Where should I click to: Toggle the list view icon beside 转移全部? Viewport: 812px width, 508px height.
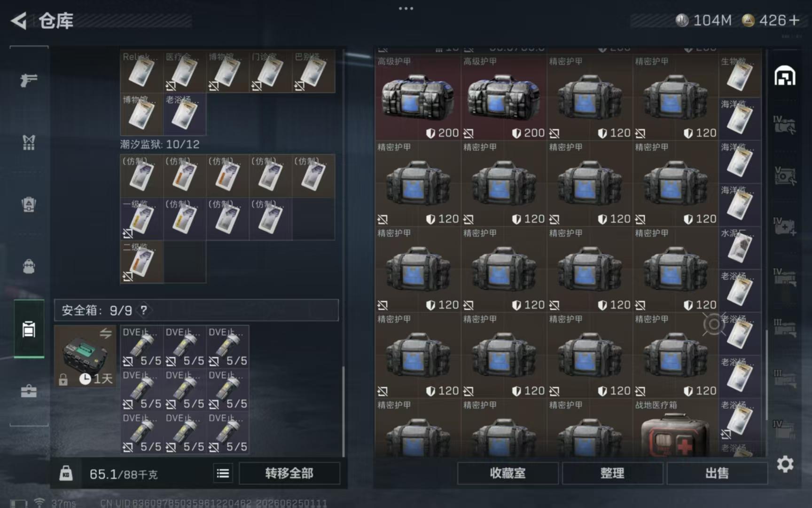coord(223,473)
